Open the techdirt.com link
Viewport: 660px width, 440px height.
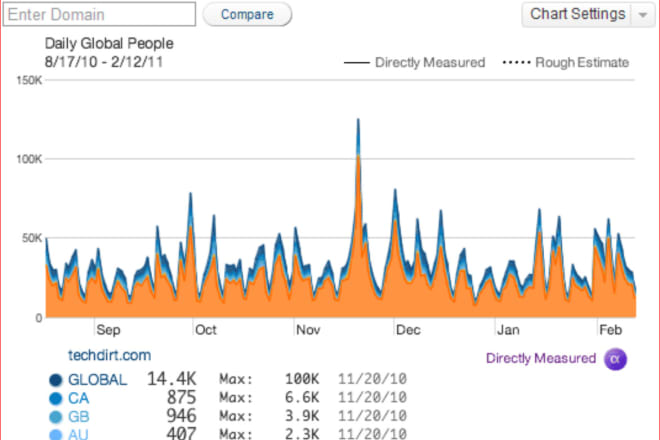109,355
